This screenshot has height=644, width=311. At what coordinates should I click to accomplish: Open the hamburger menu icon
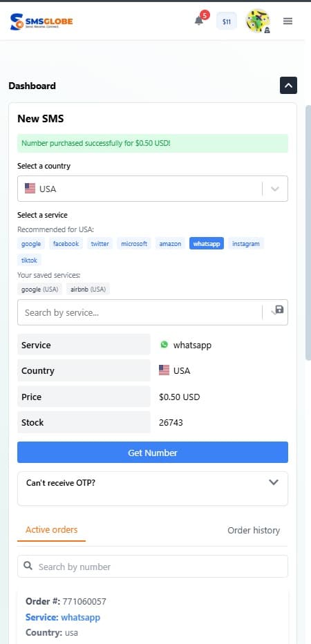point(288,21)
